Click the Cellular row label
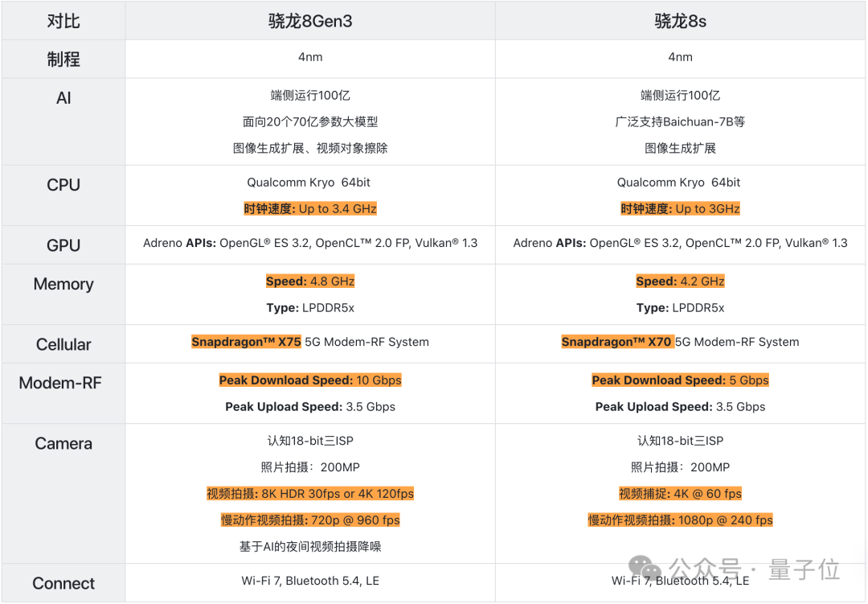Viewport: 868px width, 604px height. pos(63,344)
